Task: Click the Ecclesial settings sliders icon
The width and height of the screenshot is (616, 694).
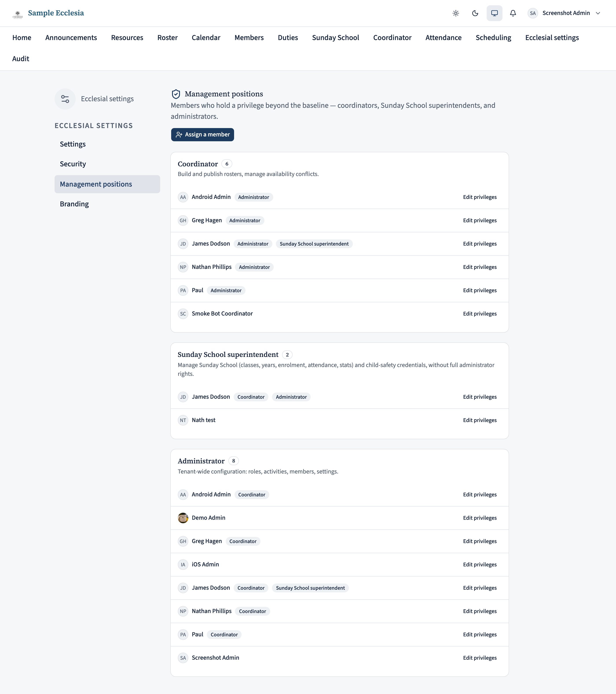Action: click(65, 99)
